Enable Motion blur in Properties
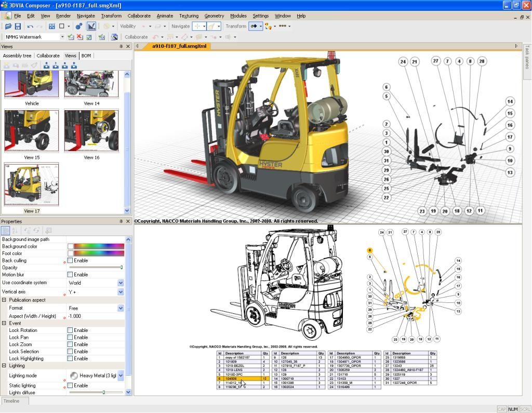Screen dimensions: 532x413 coord(70,274)
